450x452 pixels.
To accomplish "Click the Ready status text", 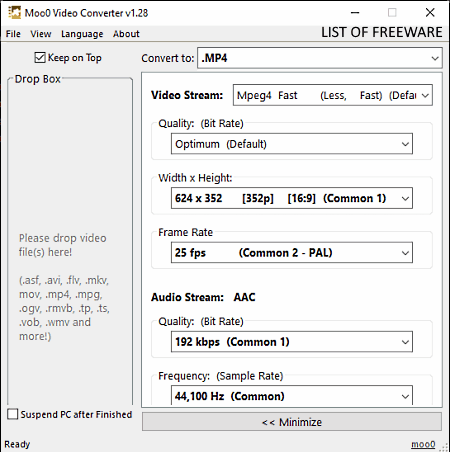I will click(x=17, y=444).
